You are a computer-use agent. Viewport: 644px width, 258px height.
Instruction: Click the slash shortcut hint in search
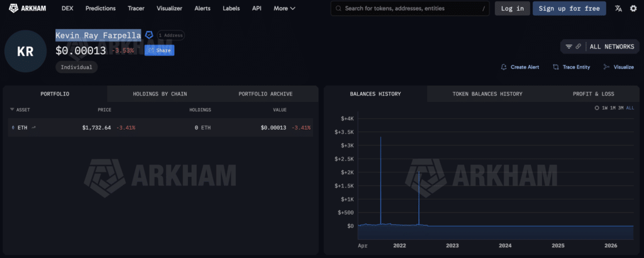tap(484, 8)
